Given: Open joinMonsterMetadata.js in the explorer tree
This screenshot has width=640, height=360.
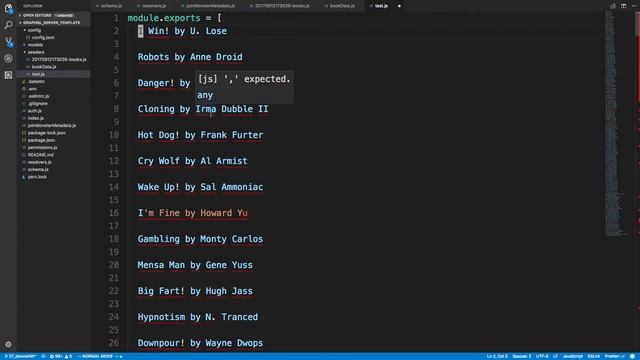Looking at the screenshot, I should pos(51,126).
